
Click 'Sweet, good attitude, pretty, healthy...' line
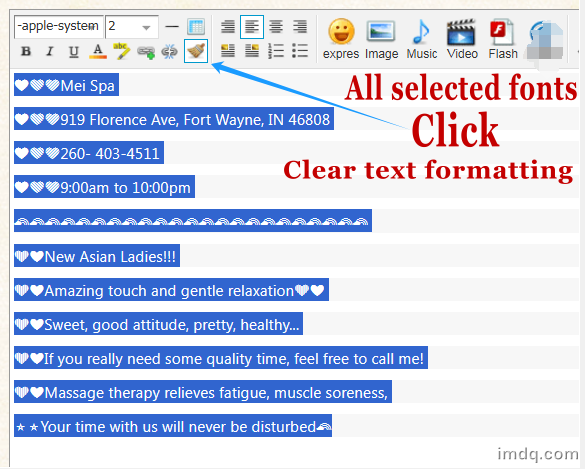pos(158,323)
